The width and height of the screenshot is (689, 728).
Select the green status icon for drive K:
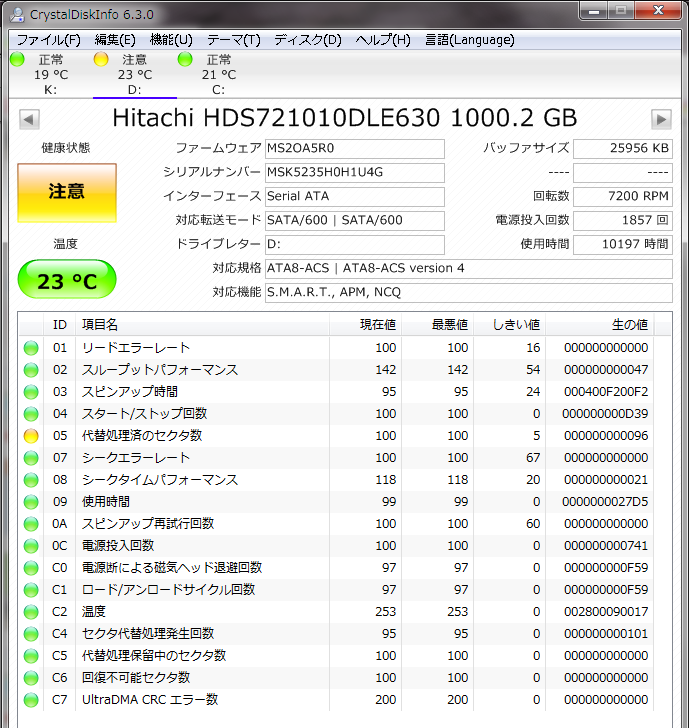[x=17, y=60]
